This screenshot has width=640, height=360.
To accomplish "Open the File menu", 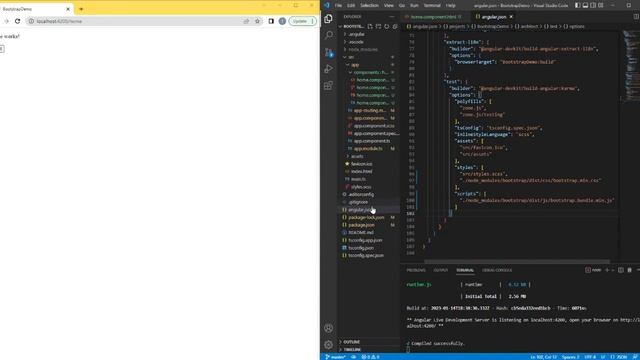I will (x=338, y=5).
